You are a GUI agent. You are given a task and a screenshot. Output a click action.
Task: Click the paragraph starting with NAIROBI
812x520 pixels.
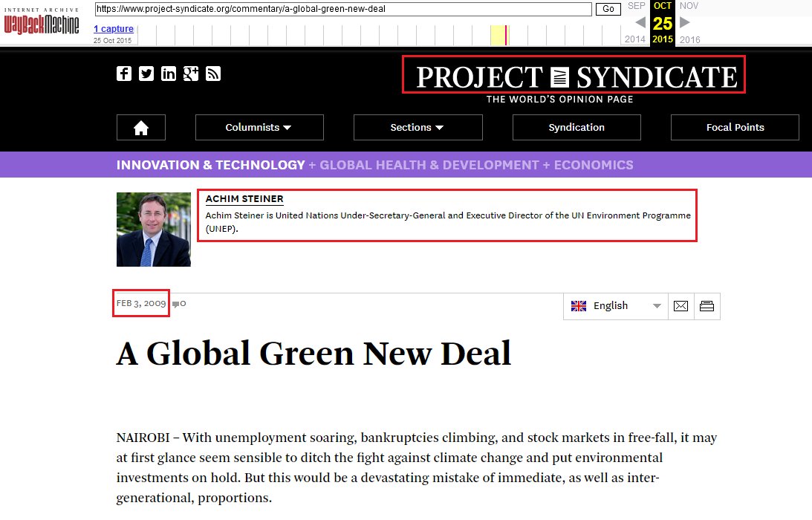click(416, 467)
